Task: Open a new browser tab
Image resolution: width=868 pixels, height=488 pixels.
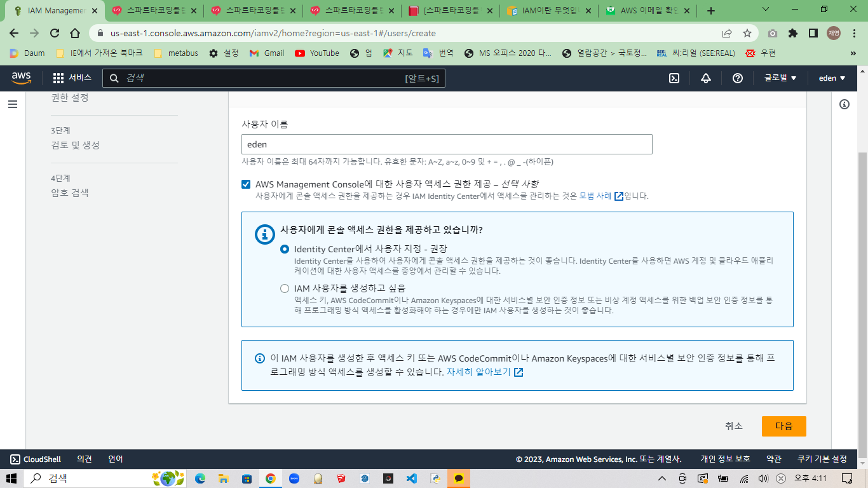Action: 711,10
